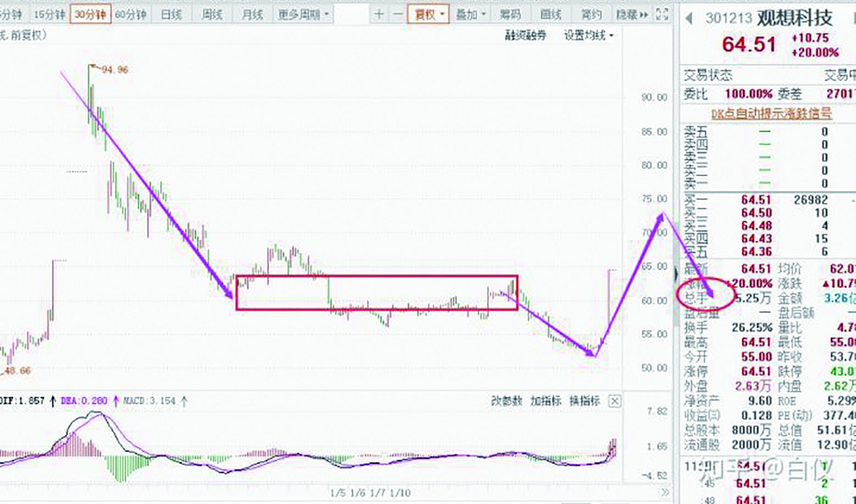Click the back arrow beside 观想科技
The height and width of the screenshot is (504, 856).
point(689,18)
